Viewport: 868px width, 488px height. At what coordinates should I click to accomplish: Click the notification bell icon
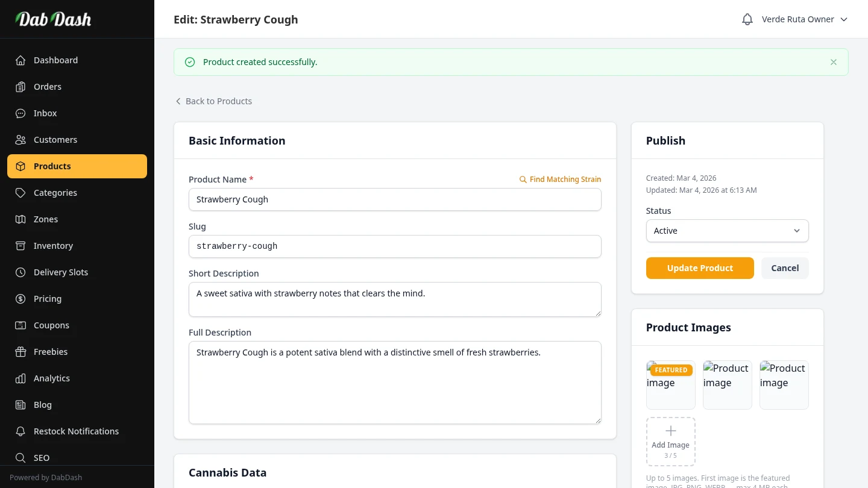tap(747, 19)
